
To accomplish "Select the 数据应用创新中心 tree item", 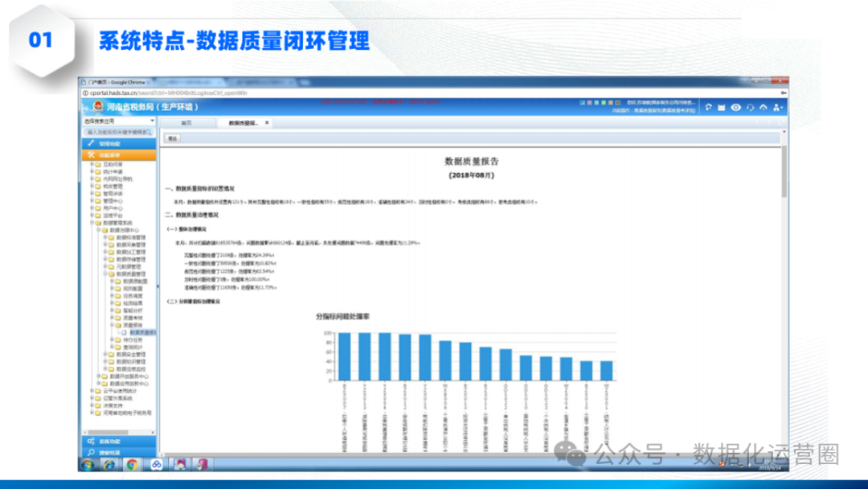I will [x=129, y=383].
